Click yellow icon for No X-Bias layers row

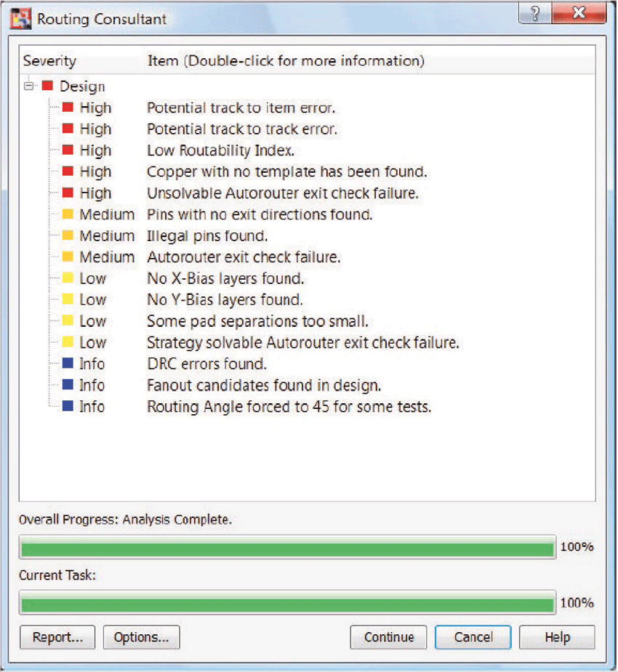tap(68, 278)
